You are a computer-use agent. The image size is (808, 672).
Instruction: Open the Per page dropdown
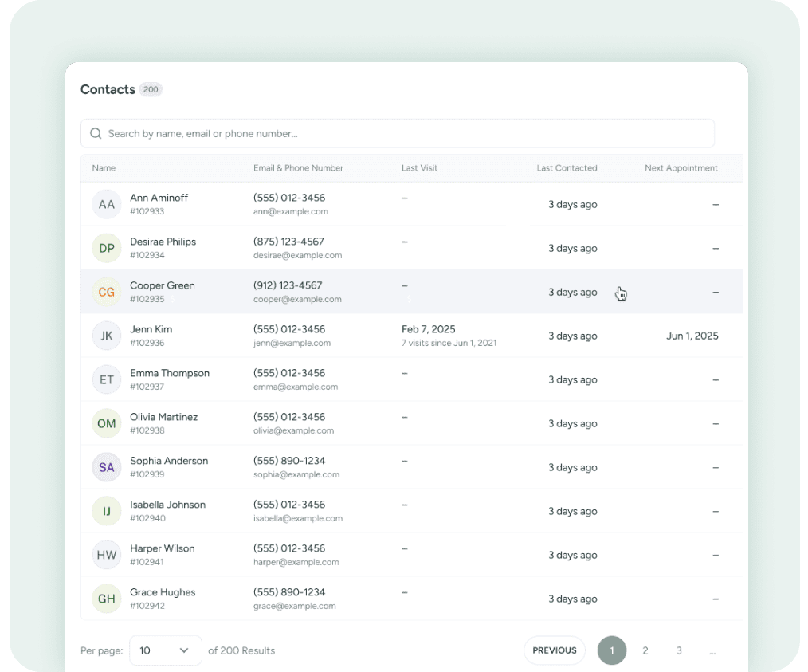[x=165, y=650]
